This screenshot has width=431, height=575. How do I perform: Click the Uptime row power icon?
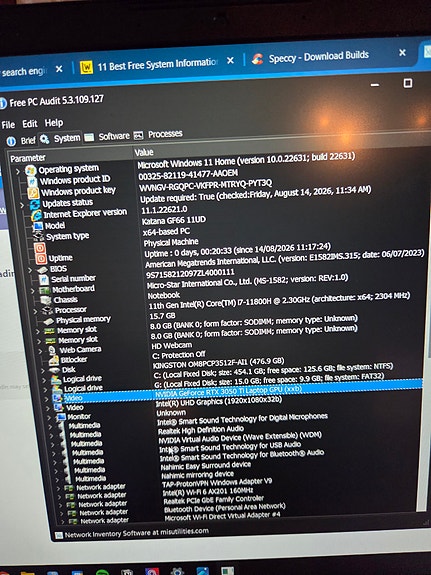(41, 259)
